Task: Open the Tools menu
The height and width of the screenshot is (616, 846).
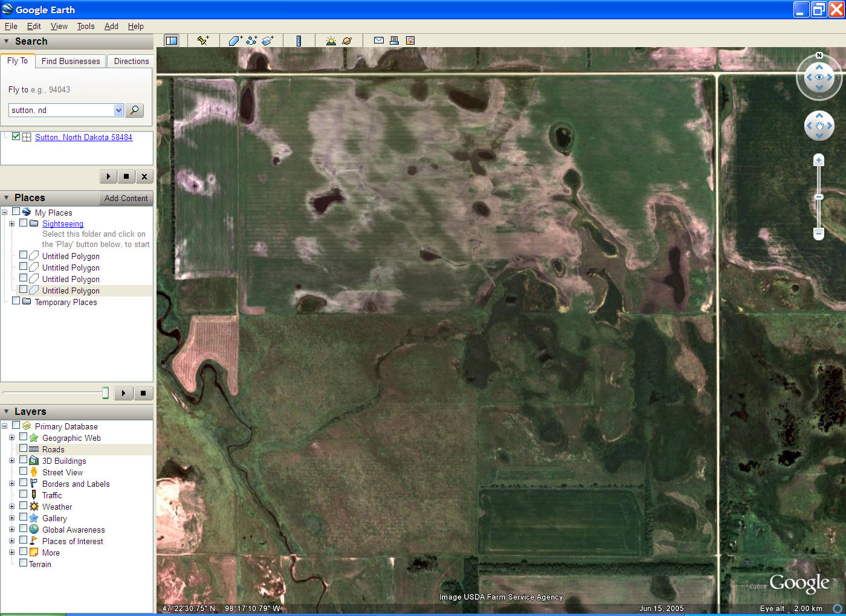Action: [x=86, y=26]
